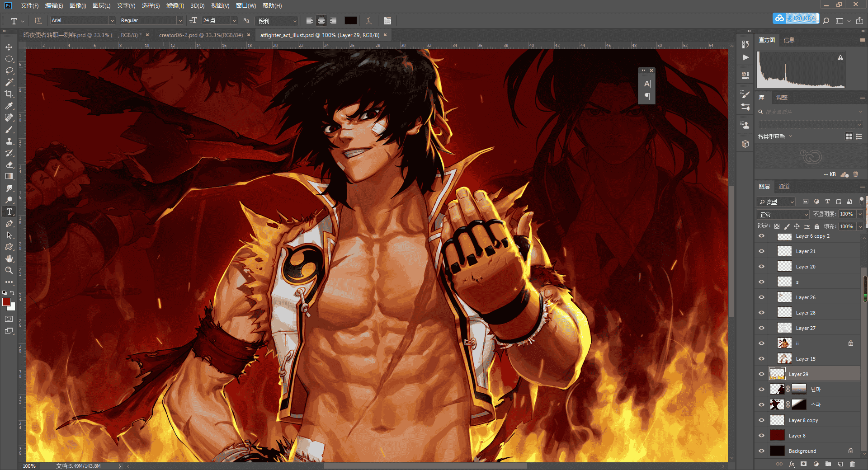The height and width of the screenshot is (470, 868).
Task: Toggle visibility of Layer 29
Action: pos(761,374)
